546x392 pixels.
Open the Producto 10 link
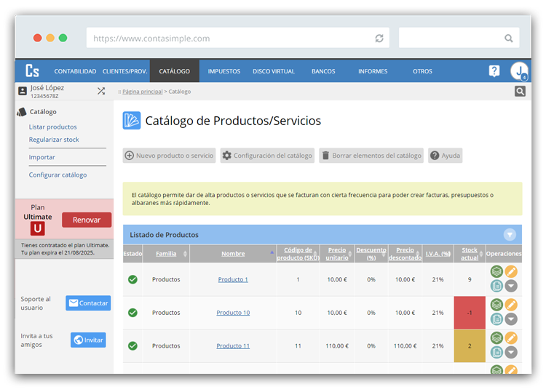point(233,313)
